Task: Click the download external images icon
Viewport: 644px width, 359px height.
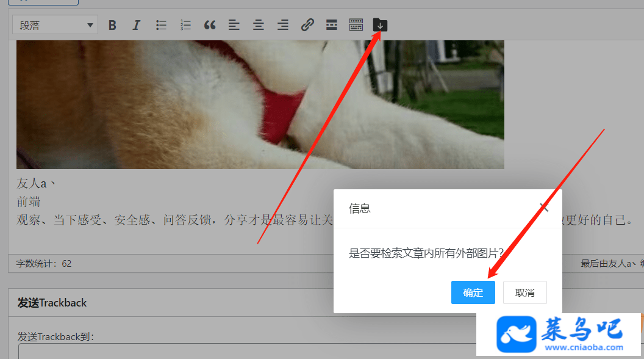Action: click(x=380, y=25)
